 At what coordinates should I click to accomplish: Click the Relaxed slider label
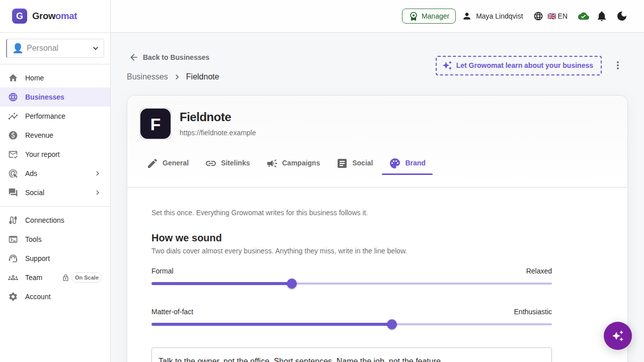pos(539,271)
